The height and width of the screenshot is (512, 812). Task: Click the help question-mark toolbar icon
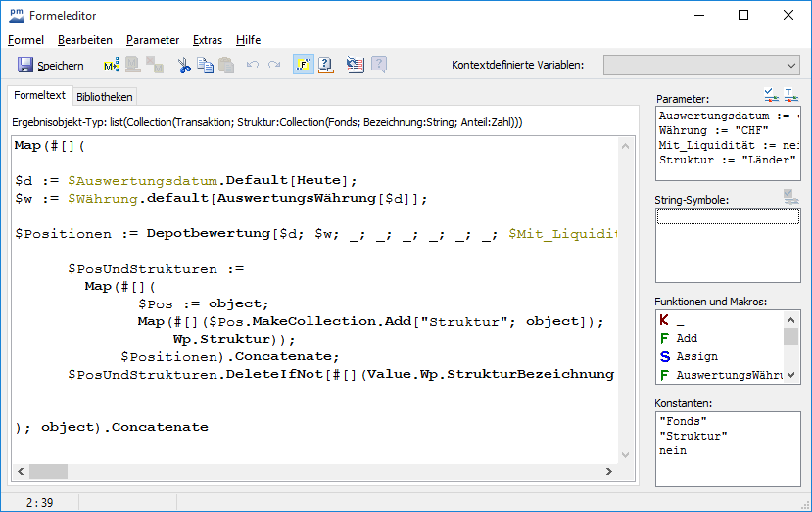(327, 66)
